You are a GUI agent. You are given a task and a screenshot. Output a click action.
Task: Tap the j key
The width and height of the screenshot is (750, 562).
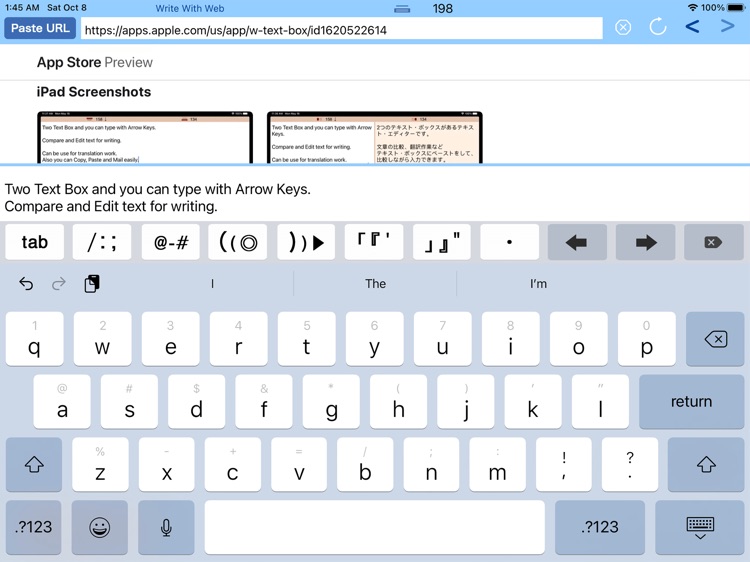click(466, 402)
